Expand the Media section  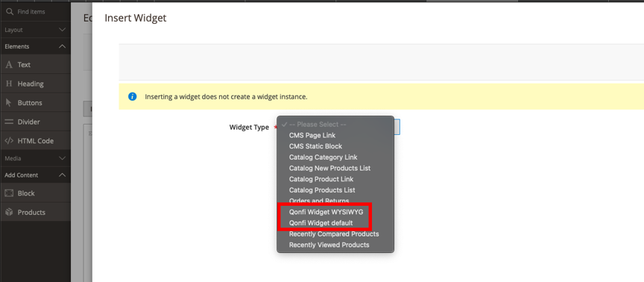[35, 158]
